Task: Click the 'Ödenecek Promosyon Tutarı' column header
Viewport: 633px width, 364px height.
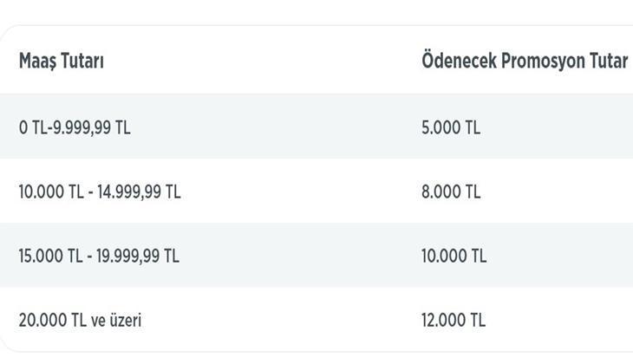Action: 525,62
